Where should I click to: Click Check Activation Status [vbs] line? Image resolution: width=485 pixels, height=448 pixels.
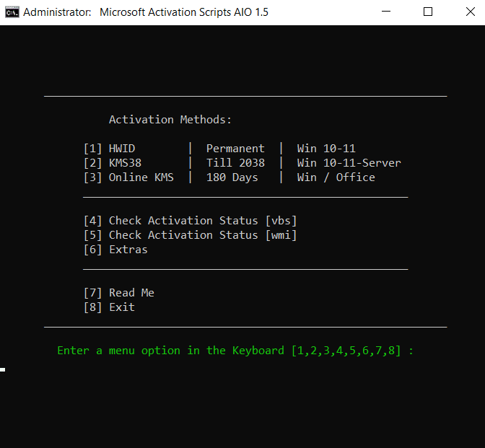pyautogui.click(x=191, y=221)
